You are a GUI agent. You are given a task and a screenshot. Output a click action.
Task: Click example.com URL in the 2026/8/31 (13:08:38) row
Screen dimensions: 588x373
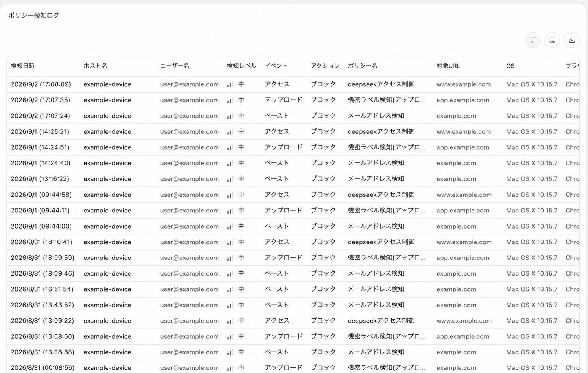click(x=456, y=352)
